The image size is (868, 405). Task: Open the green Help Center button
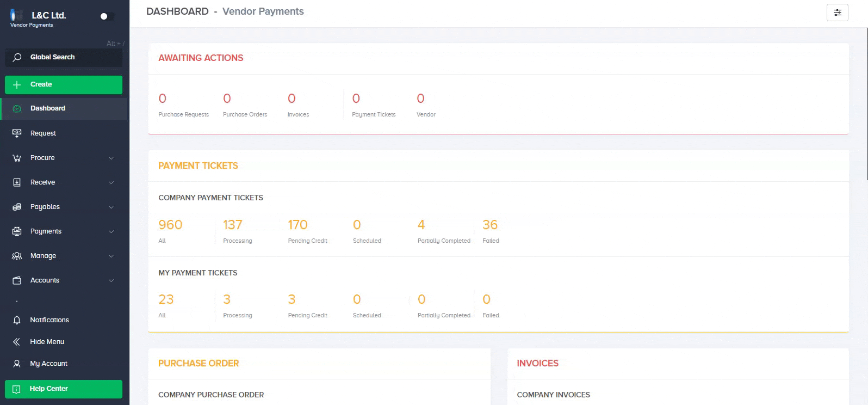click(x=64, y=389)
